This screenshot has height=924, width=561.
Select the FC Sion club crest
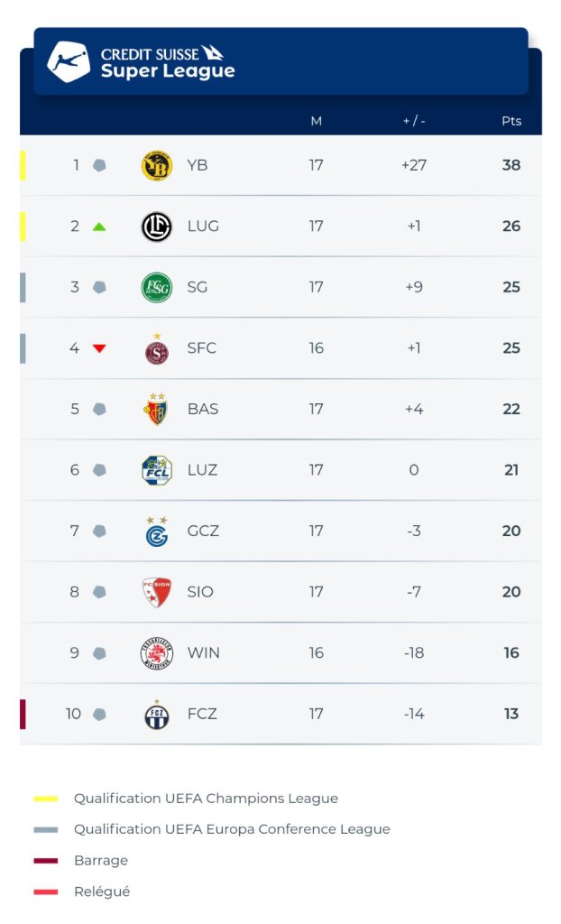pos(157,592)
